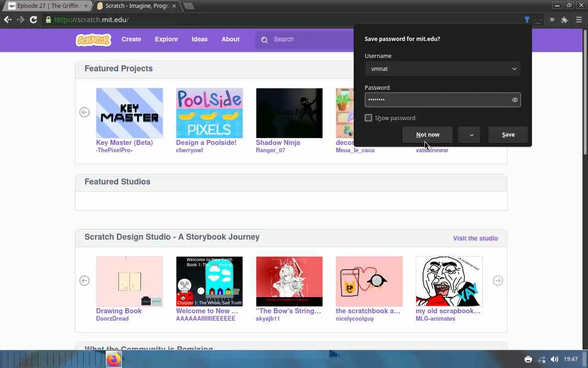Click the blue password key icon in address bar
Screen dimensions: 588x368
pos(527,20)
